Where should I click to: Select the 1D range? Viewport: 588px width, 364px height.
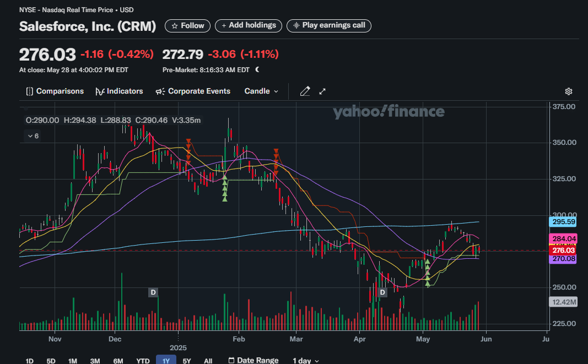pyautogui.click(x=29, y=361)
